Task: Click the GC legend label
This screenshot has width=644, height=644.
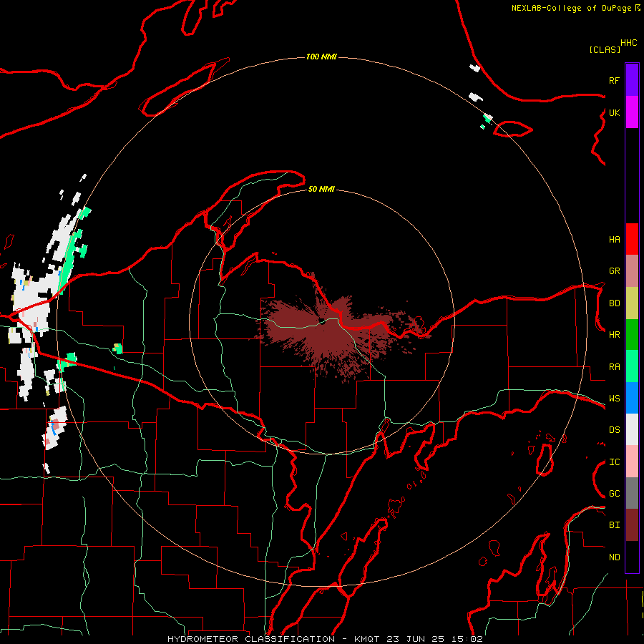Action: click(x=614, y=494)
